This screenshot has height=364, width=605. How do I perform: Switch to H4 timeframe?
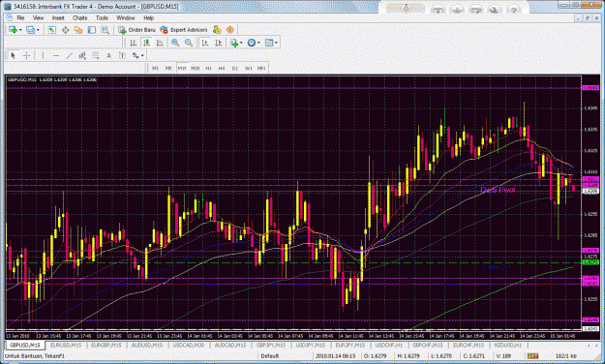222,69
